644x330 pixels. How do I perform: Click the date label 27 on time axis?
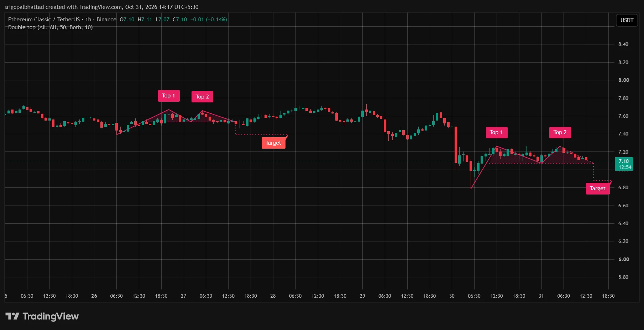click(x=183, y=296)
